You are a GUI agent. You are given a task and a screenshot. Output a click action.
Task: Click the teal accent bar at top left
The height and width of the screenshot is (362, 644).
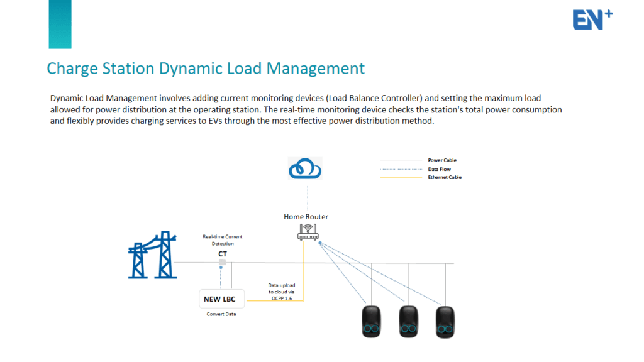[x=60, y=25]
